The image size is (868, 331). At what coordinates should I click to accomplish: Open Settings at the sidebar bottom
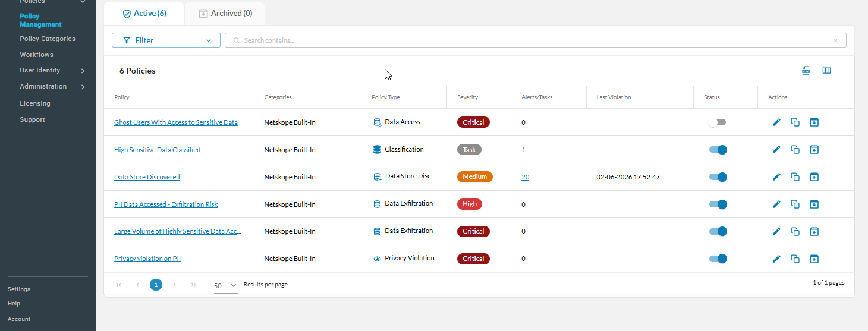(x=19, y=289)
